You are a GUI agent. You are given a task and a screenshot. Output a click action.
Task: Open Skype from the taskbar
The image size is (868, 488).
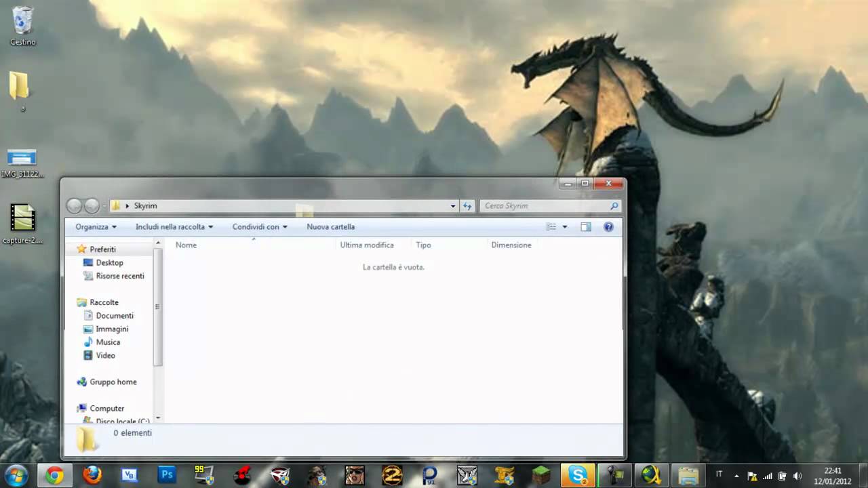[x=578, y=476]
